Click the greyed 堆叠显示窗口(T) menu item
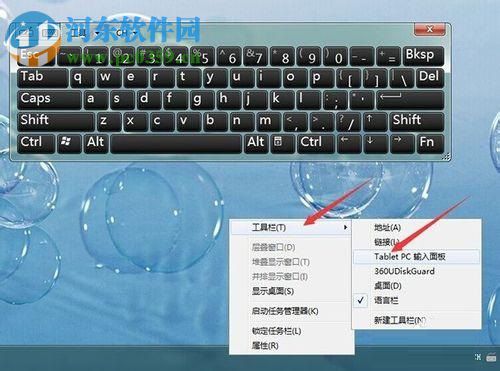Image resolution: width=500 pixels, height=371 pixels. coord(292,262)
